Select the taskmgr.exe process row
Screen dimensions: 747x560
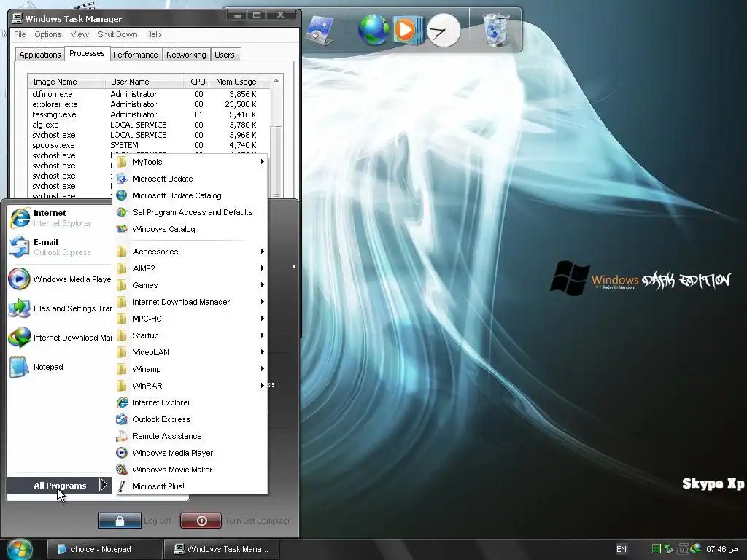[x=149, y=114]
